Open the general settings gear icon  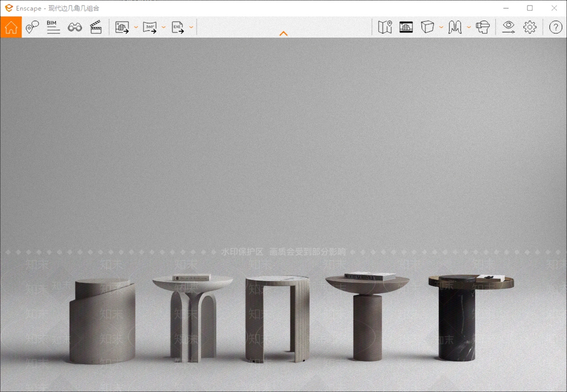(530, 27)
